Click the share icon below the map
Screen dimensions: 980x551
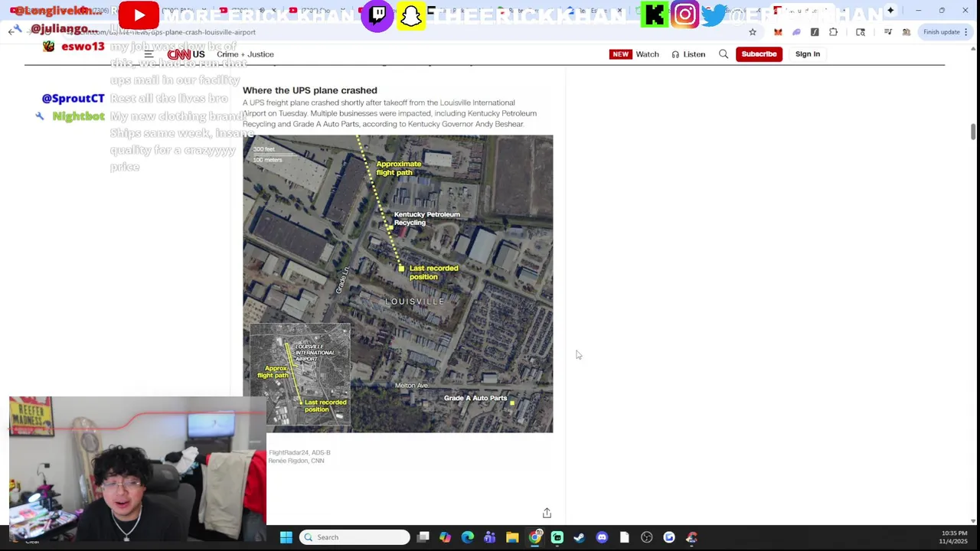click(547, 513)
